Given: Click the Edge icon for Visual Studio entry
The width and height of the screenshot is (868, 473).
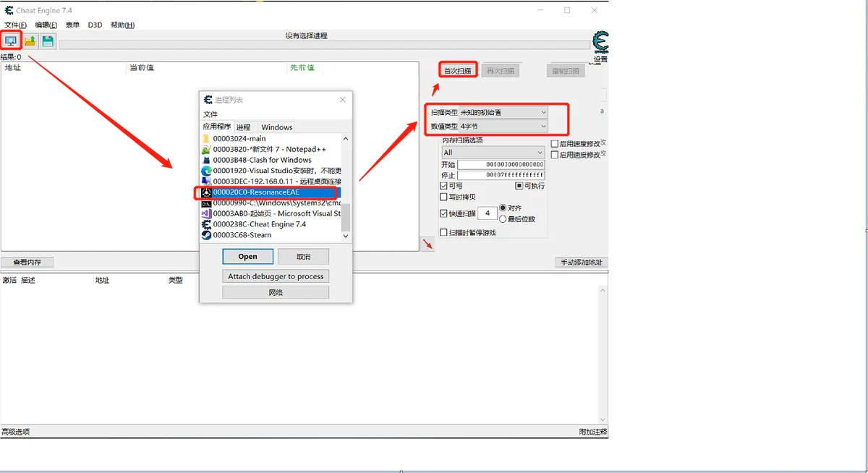Looking at the screenshot, I should (206, 171).
